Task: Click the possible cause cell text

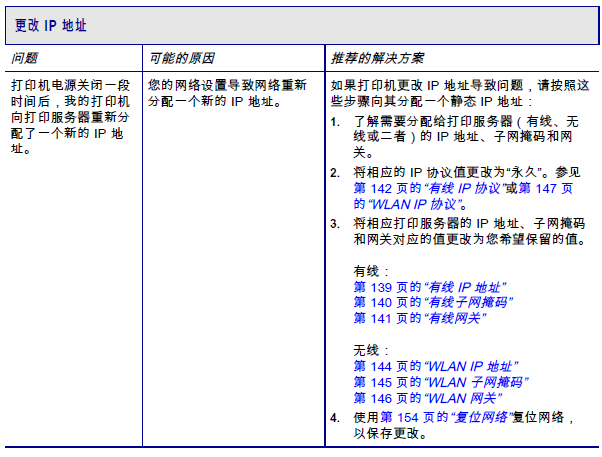Action: [227, 93]
